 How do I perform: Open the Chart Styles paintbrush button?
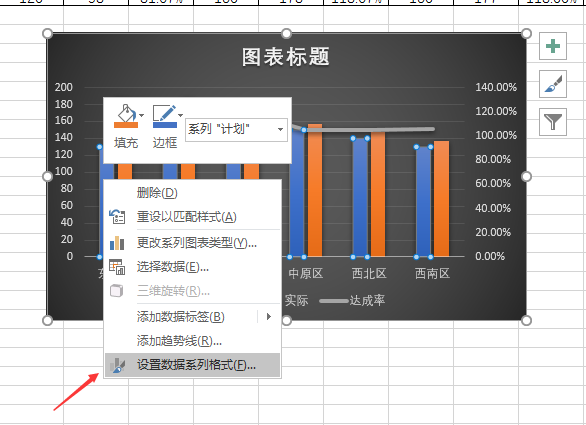tap(553, 84)
